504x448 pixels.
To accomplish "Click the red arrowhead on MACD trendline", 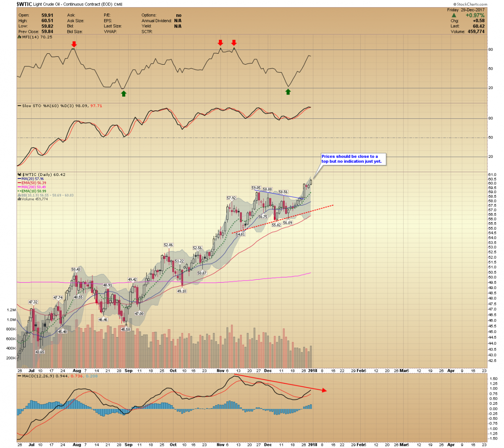I will [x=324, y=390].
